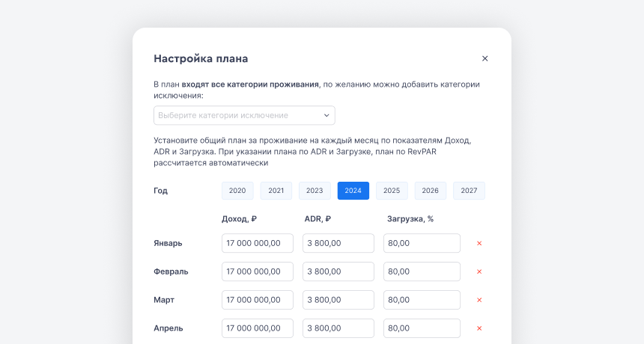The image size is (644, 344).
Task: Click the Март Загрузка field
Action: [x=422, y=300]
